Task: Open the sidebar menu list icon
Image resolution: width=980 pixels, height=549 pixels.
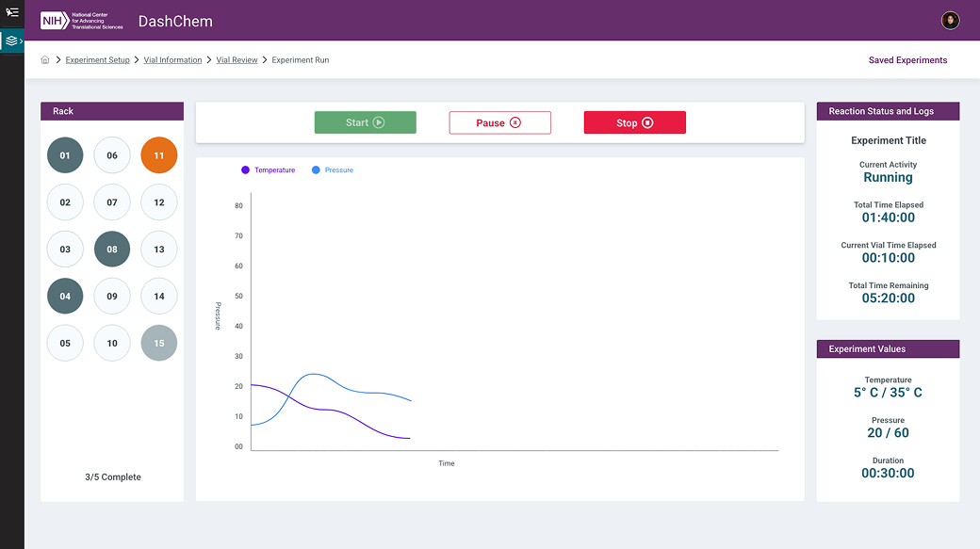Action: (x=12, y=11)
